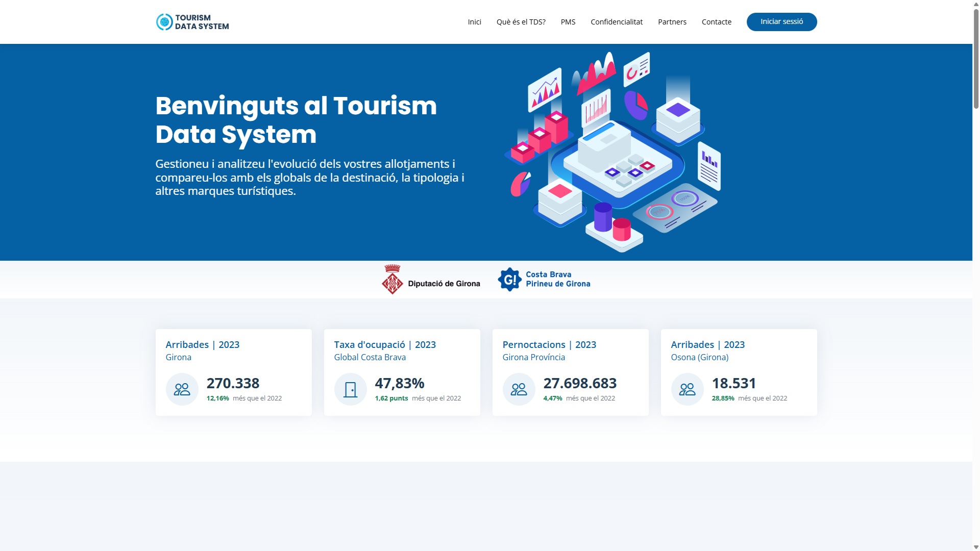The width and height of the screenshot is (980, 551).
Task: Select the Pernoctacions 2023 card title
Action: [x=549, y=345]
